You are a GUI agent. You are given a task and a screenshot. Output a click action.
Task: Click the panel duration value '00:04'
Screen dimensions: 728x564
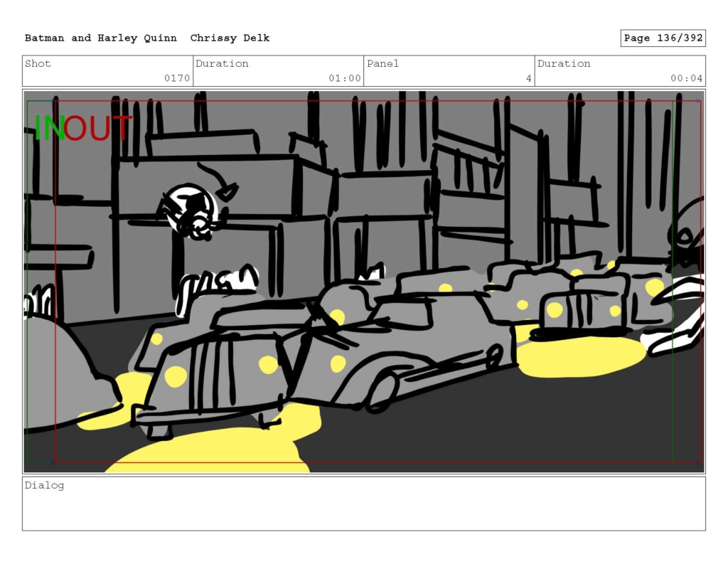pos(686,78)
